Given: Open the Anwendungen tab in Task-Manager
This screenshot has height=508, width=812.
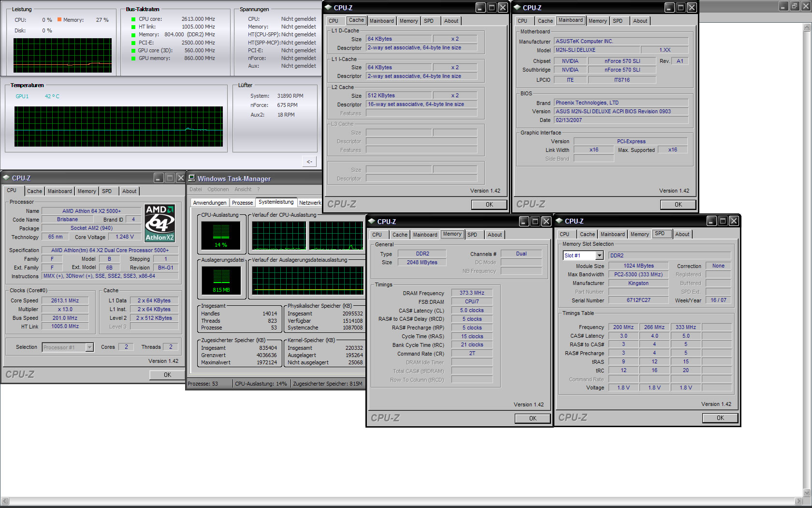Looking at the screenshot, I should (x=209, y=203).
